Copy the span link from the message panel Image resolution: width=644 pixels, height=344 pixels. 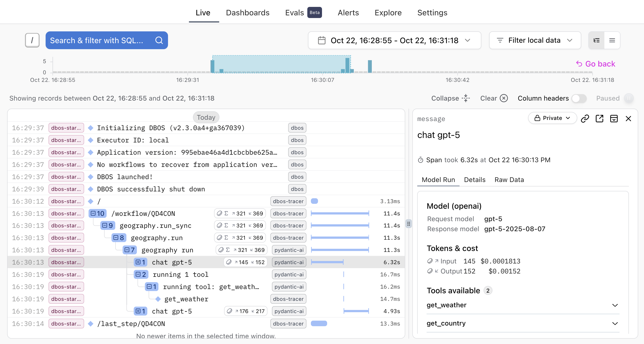tap(585, 119)
